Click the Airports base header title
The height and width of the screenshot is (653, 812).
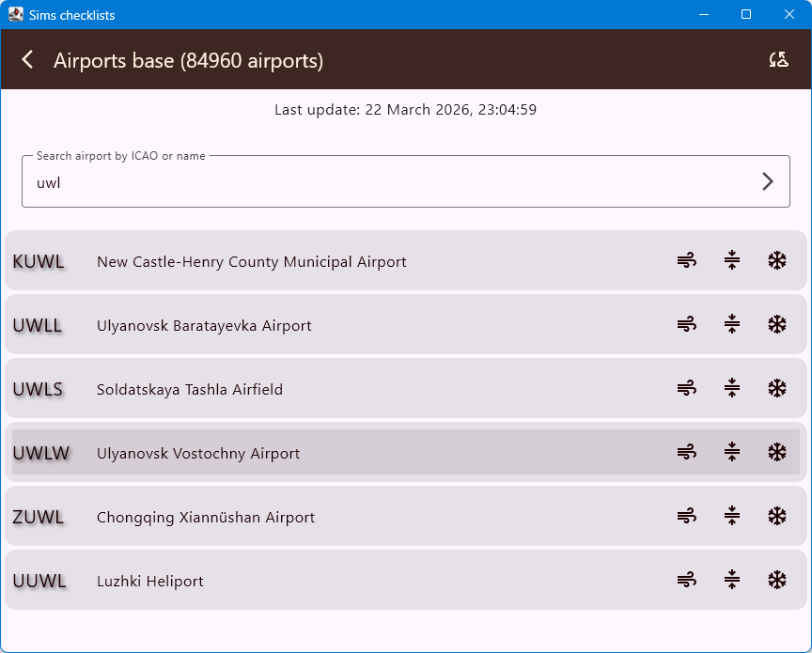pos(189,60)
